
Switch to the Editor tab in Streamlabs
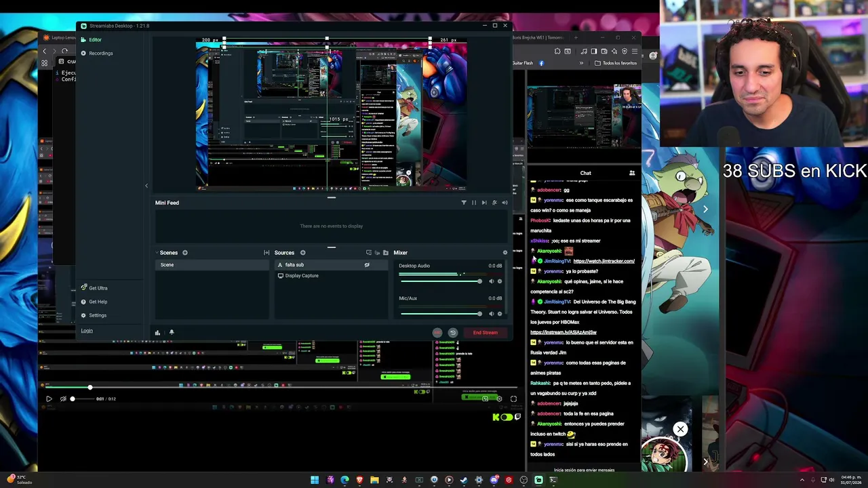(91, 40)
